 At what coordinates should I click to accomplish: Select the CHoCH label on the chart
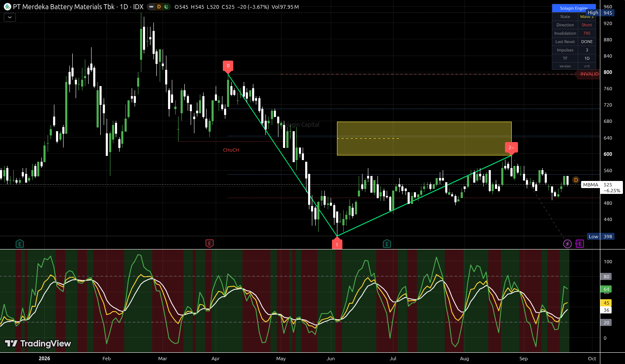pos(231,150)
